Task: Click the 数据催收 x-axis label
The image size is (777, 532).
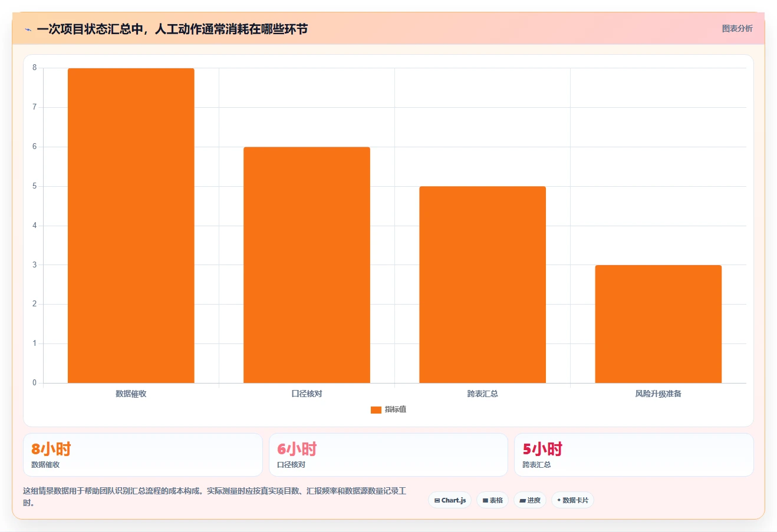Action: [131, 394]
